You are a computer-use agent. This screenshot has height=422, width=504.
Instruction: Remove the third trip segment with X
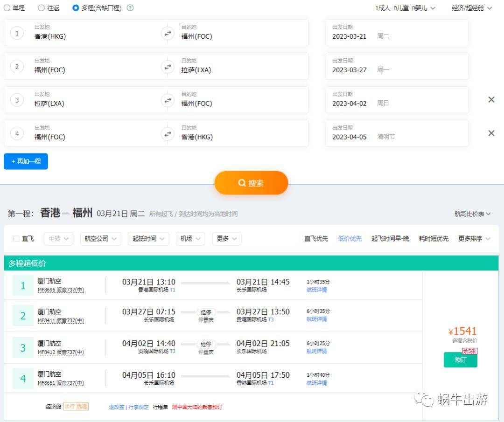(x=491, y=100)
